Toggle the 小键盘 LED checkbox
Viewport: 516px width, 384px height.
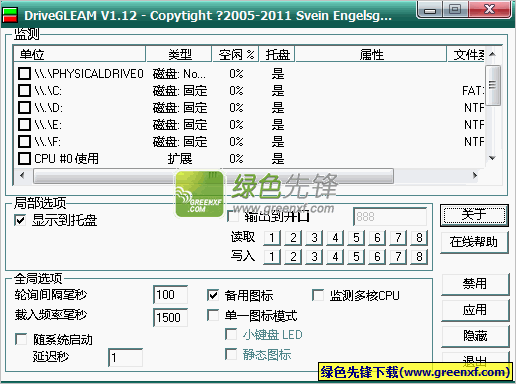pos(231,334)
